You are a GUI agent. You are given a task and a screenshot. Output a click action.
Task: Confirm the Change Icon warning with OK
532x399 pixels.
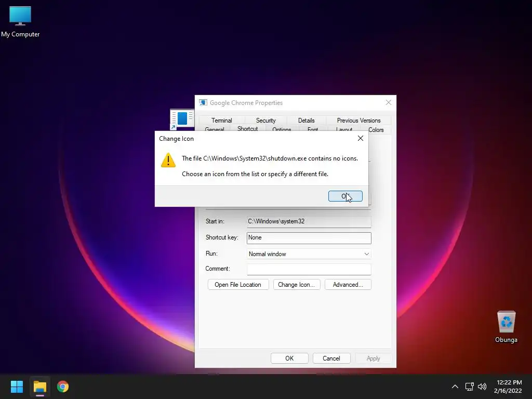tap(345, 196)
